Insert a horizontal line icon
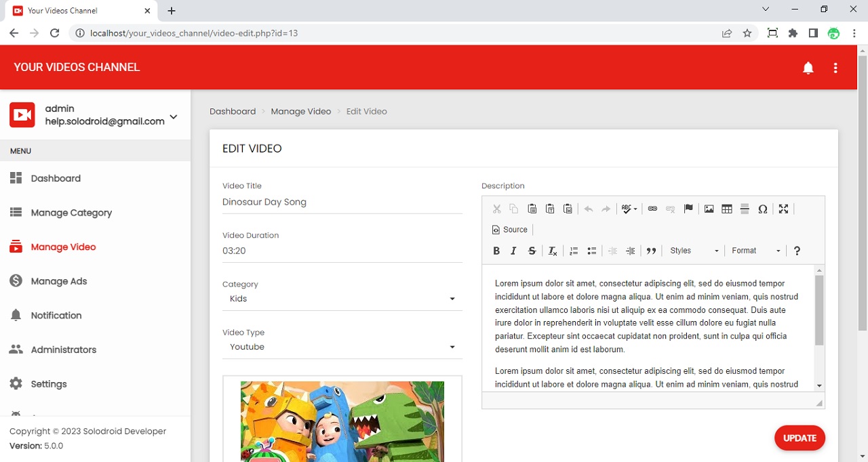Screen dimensions: 868x462 click(745, 209)
